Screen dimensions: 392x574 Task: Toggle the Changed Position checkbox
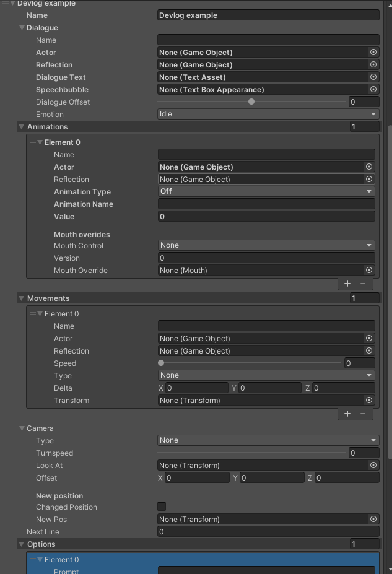click(162, 507)
